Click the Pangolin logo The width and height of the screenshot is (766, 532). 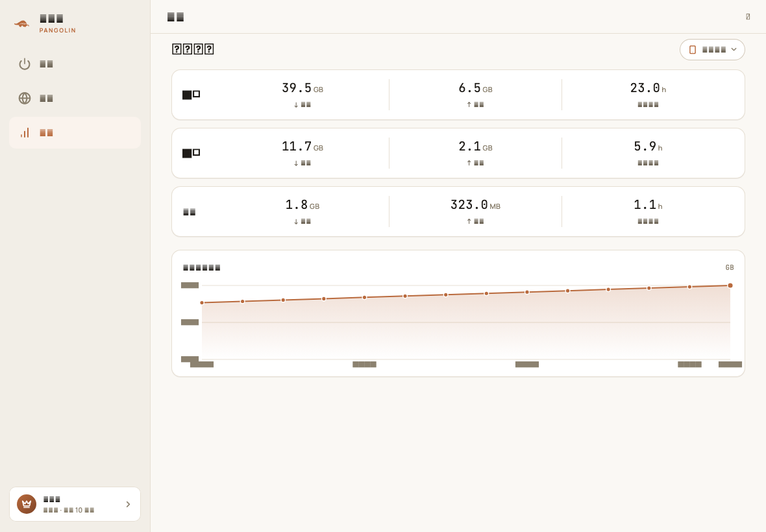pos(21,23)
